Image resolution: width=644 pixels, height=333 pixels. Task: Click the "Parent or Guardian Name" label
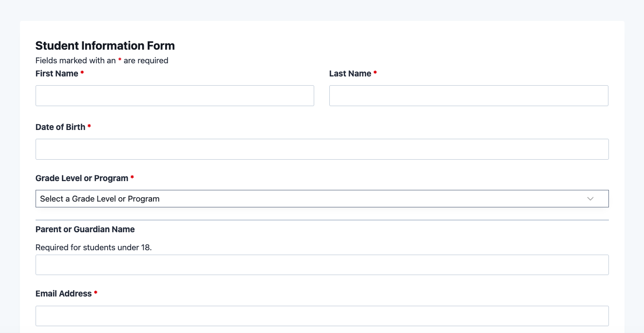(85, 229)
